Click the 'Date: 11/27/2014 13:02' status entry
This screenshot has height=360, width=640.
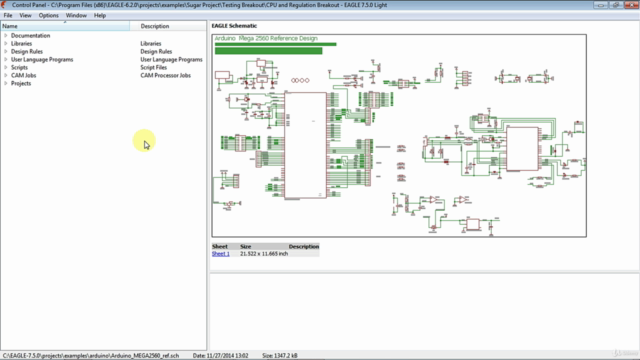[x=220, y=356]
